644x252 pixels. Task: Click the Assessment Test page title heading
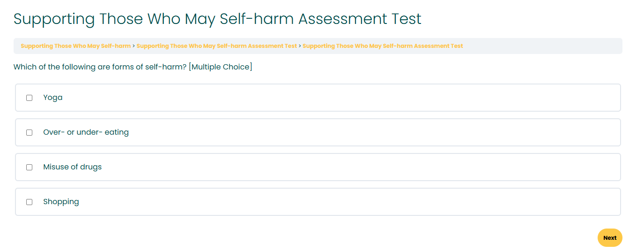[x=217, y=19]
